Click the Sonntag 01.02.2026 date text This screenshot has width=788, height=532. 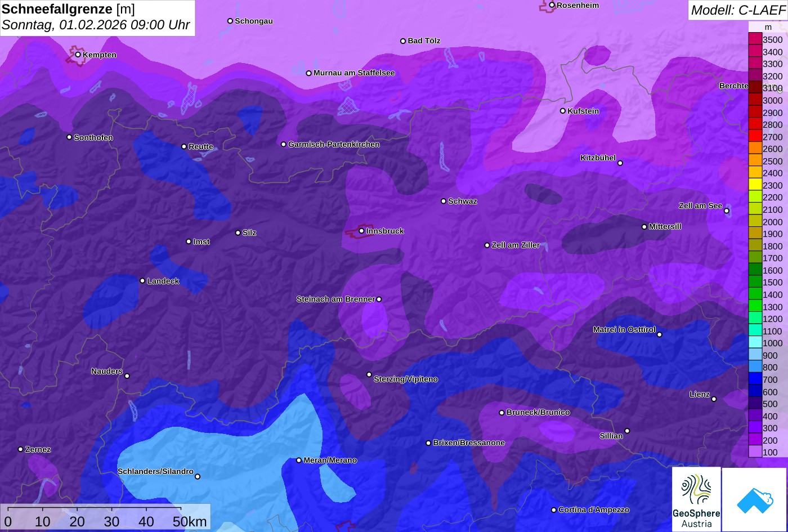[96, 25]
